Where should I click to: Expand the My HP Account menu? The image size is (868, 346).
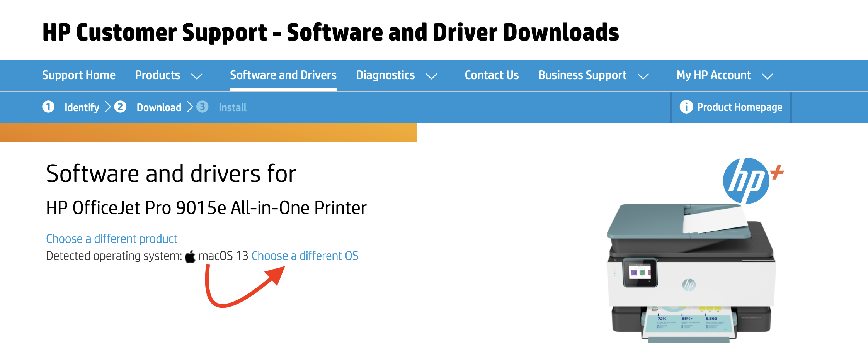725,75
